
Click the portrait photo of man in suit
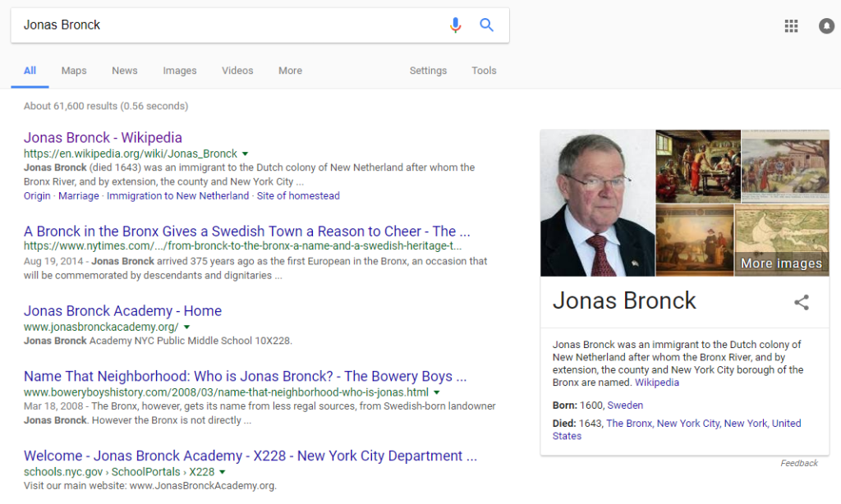pyautogui.click(x=597, y=203)
